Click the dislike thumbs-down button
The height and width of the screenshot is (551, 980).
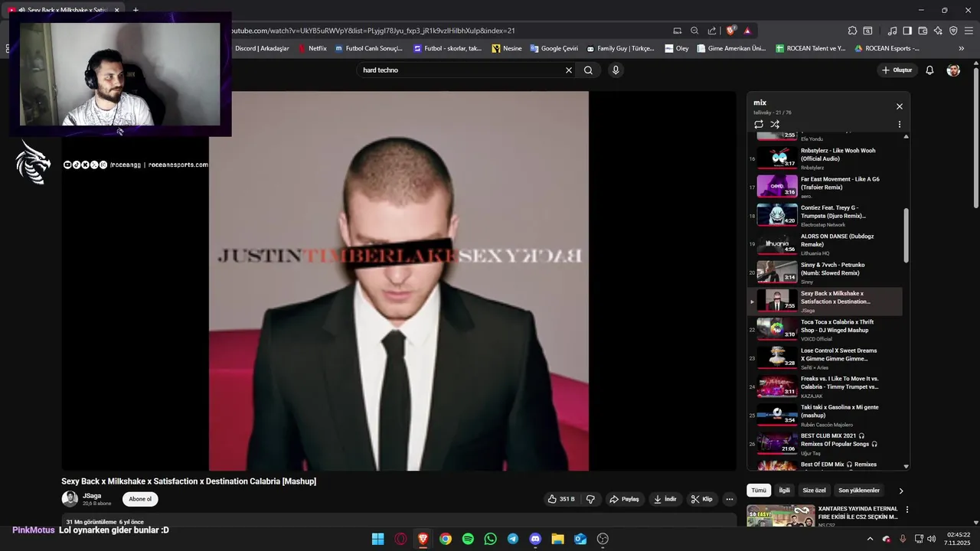click(x=590, y=499)
